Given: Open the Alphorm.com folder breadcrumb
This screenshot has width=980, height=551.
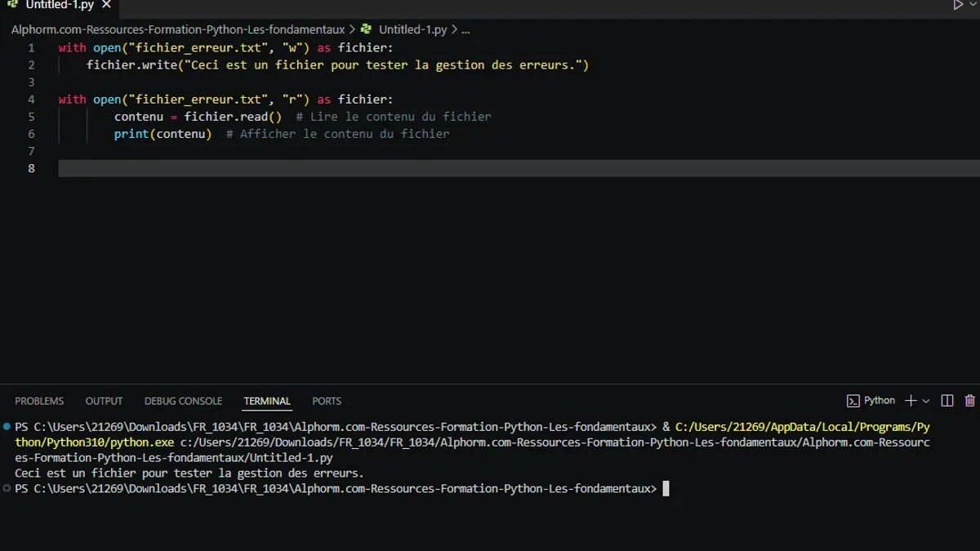Looking at the screenshot, I should click(x=178, y=29).
